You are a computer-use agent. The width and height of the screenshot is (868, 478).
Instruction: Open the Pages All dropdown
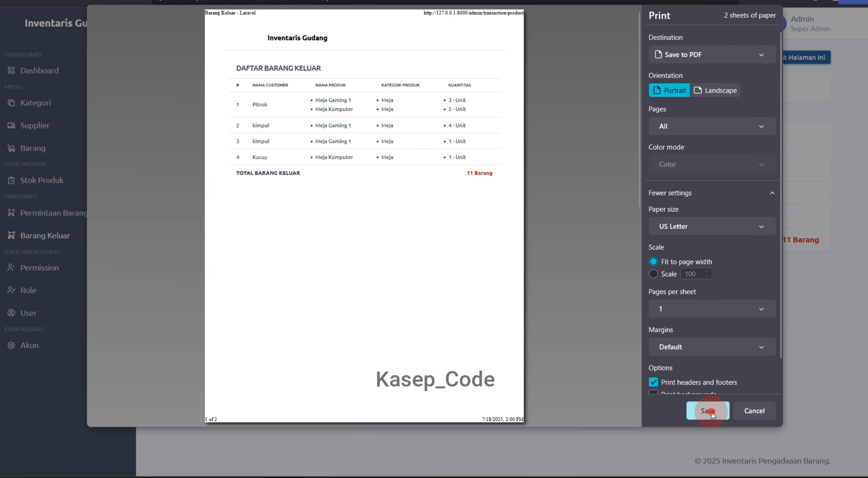712,126
